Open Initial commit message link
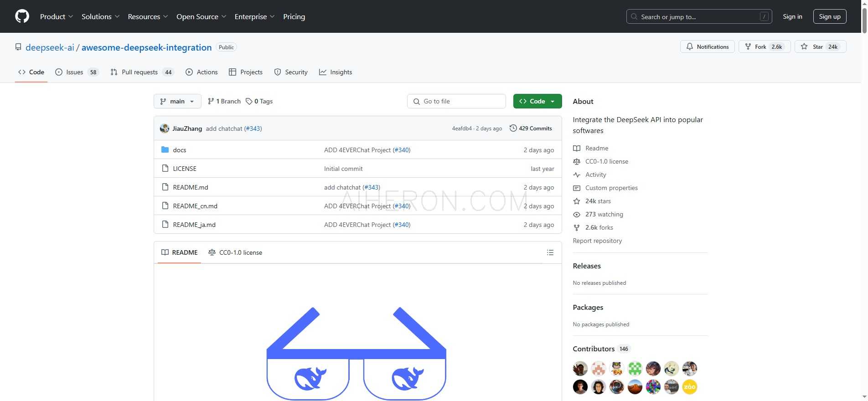This screenshot has height=401, width=868. 343,169
